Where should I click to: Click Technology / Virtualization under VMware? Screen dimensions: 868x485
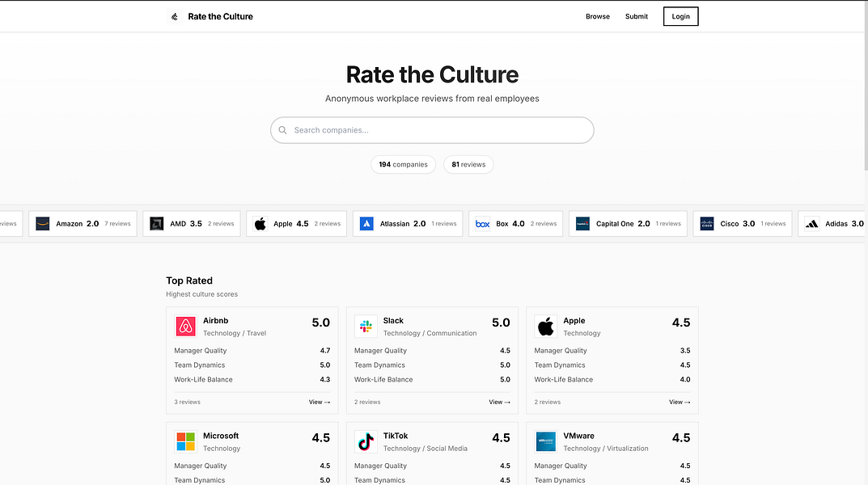tap(606, 449)
